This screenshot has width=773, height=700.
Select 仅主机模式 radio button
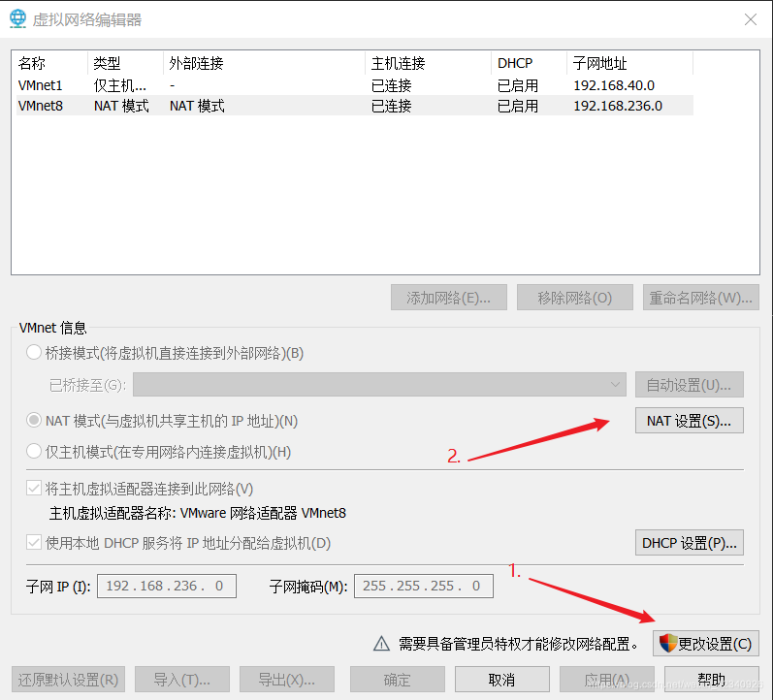(34, 451)
